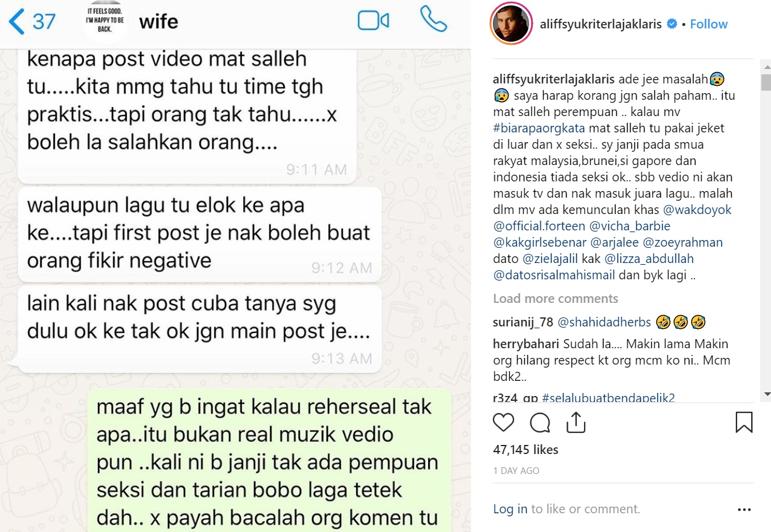The width and height of the screenshot is (771, 532).
Task: Open comments with speech bubble icon
Action: 540,422
